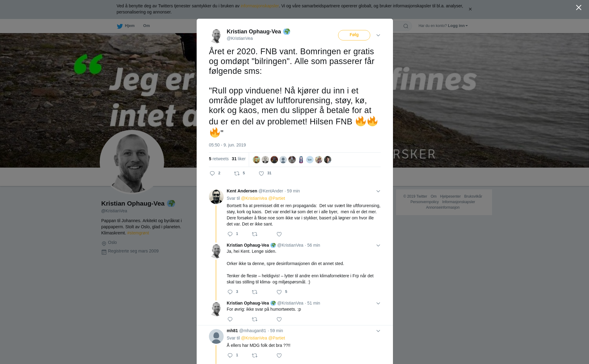Like the main tweet with heart icon
The width and height of the screenshot is (589, 364).
click(x=261, y=173)
